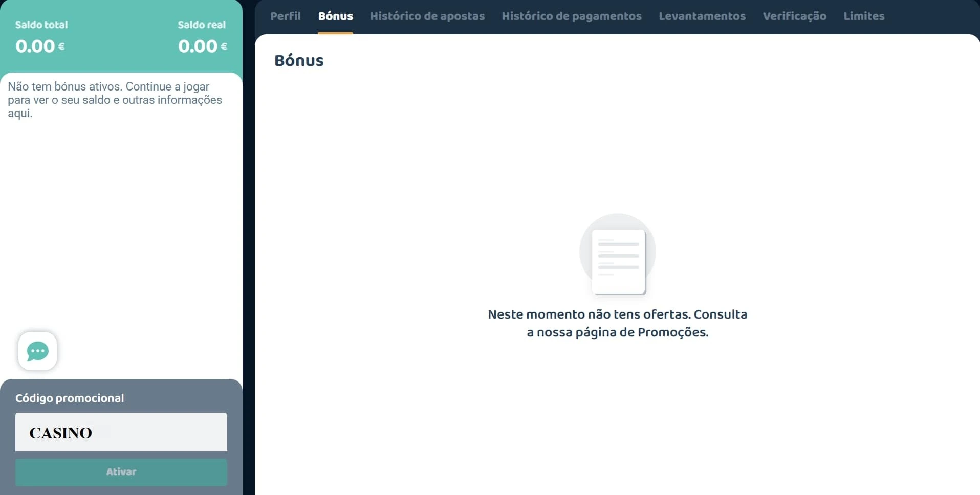Click the Saldo total label

tap(41, 25)
